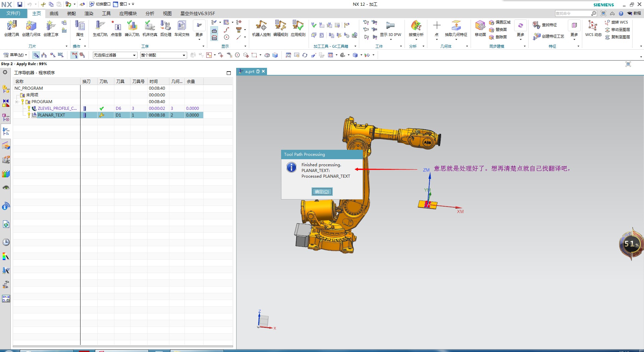
Task: Click the 51% performance gauge widget
Action: click(631, 244)
